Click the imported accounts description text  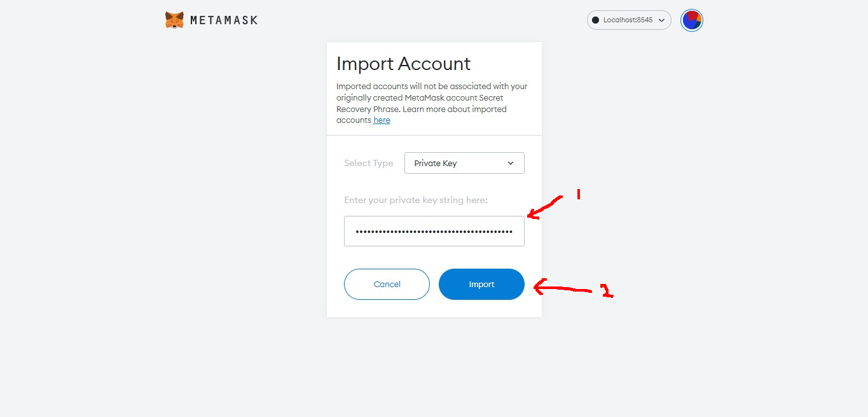(431, 97)
